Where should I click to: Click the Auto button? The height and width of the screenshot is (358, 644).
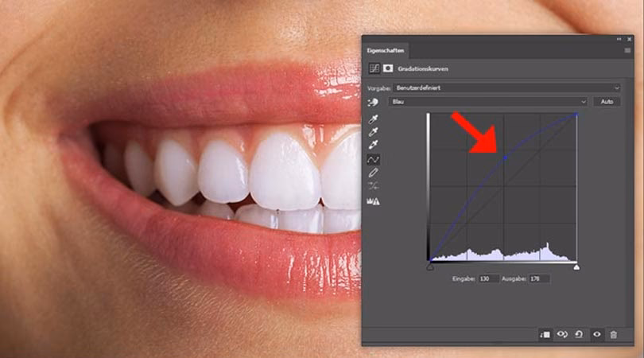click(607, 102)
